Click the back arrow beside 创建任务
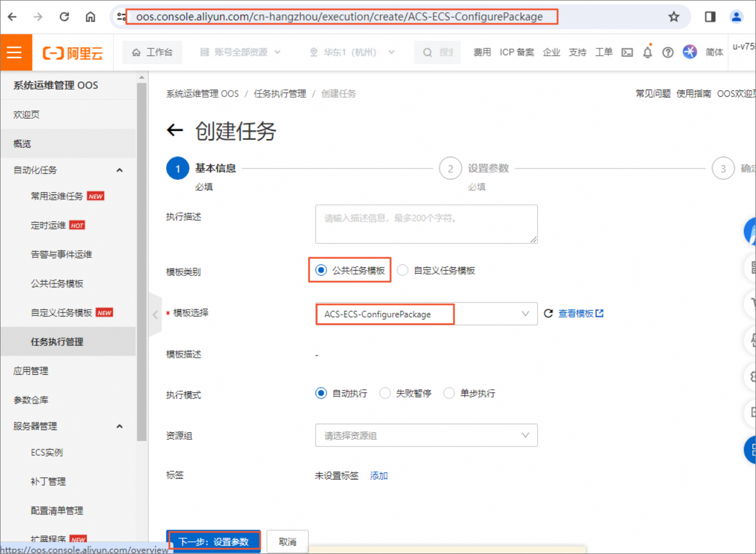The image size is (756, 554). tap(175, 130)
